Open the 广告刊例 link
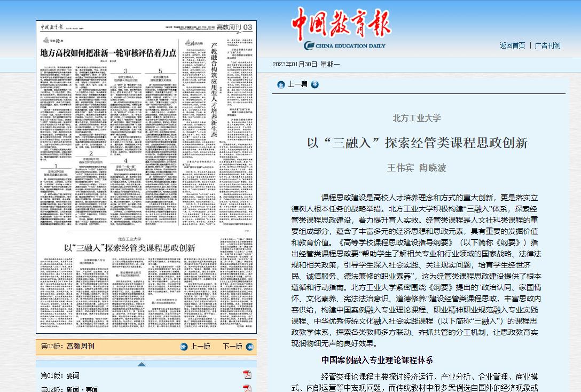 pyautogui.click(x=547, y=45)
